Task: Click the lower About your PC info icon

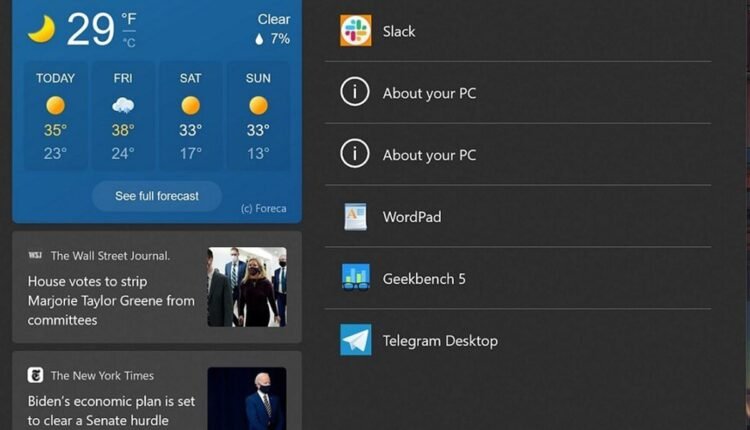Action: (355, 155)
